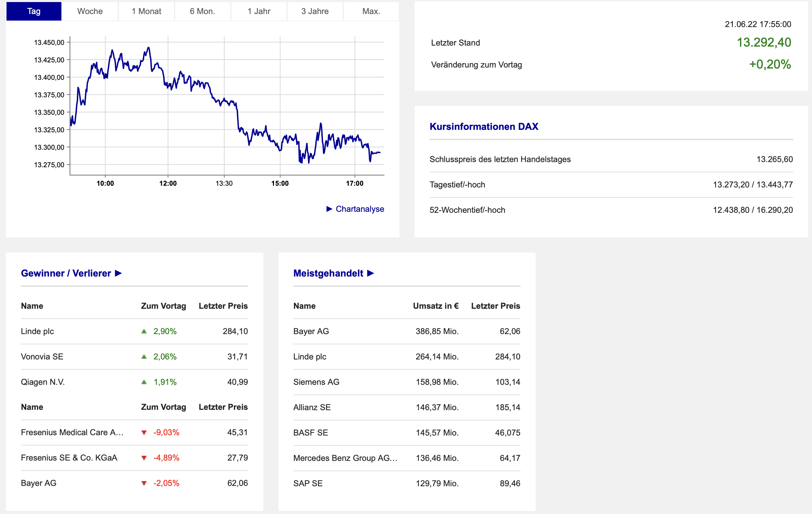The image size is (812, 514).
Task: Click the 2,90% change value
Action: click(x=165, y=331)
